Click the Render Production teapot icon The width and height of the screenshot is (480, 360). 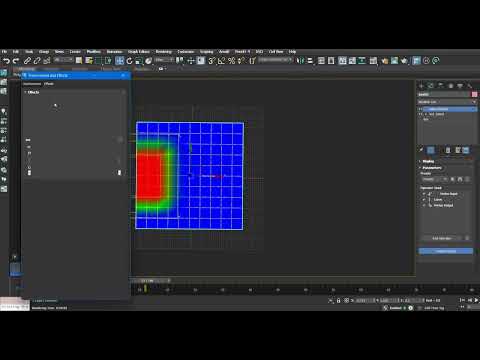tap(404, 61)
